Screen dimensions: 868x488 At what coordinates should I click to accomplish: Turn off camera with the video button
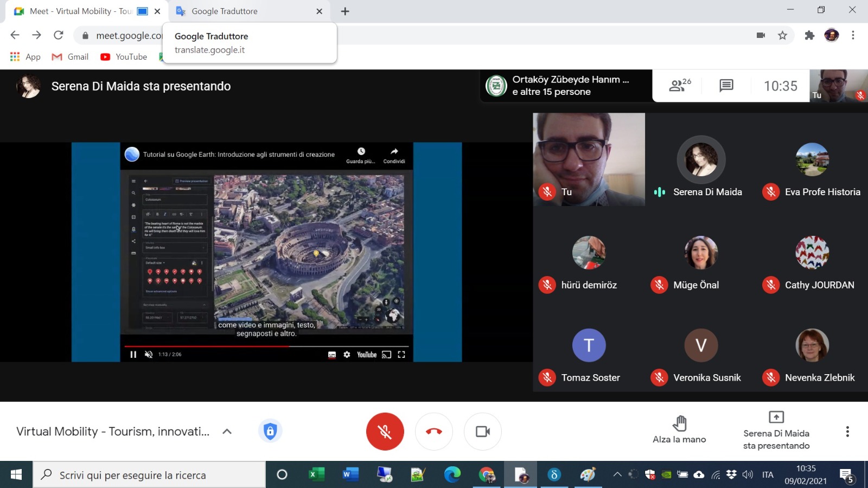coord(483,432)
